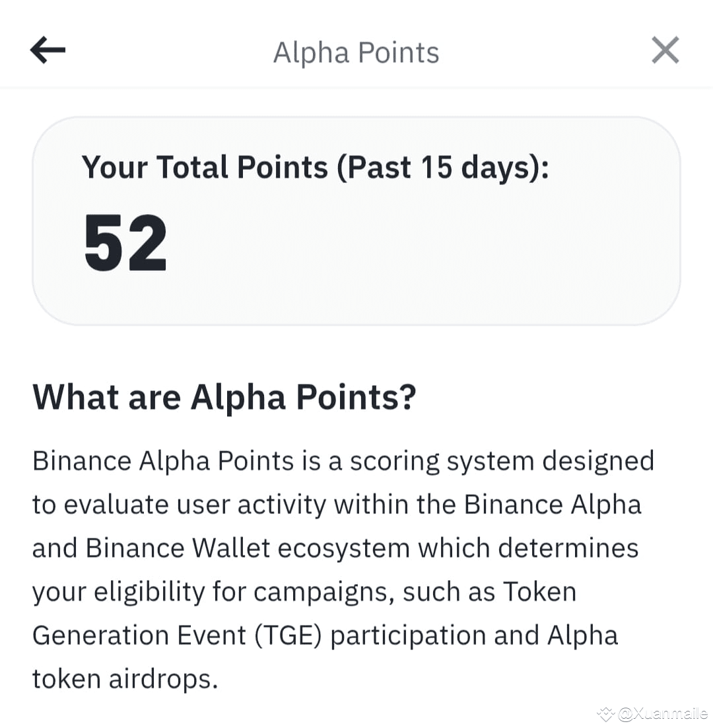
Task: Click the word eligibility in paragraph
Action: click(x=149, y=592)
